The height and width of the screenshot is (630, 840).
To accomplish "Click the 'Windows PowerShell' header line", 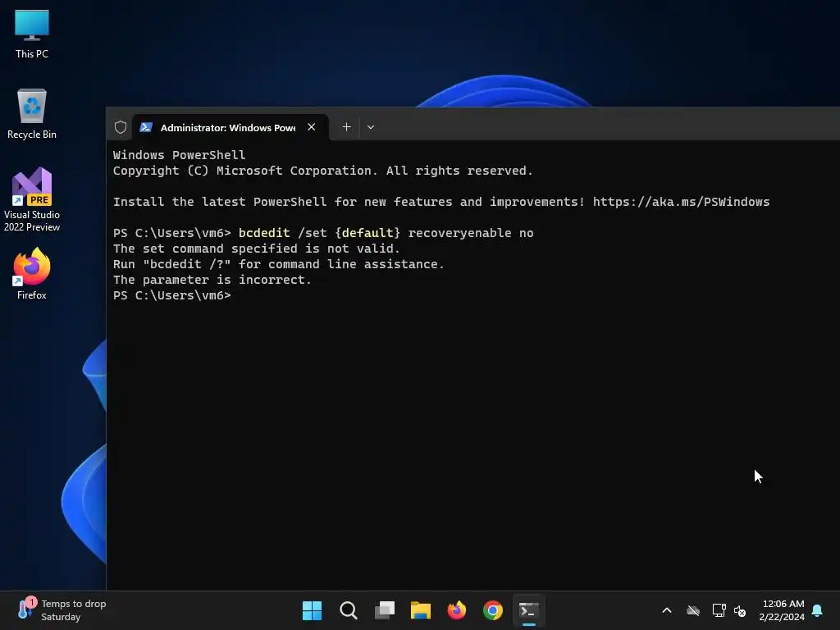I will coord(179,155).
